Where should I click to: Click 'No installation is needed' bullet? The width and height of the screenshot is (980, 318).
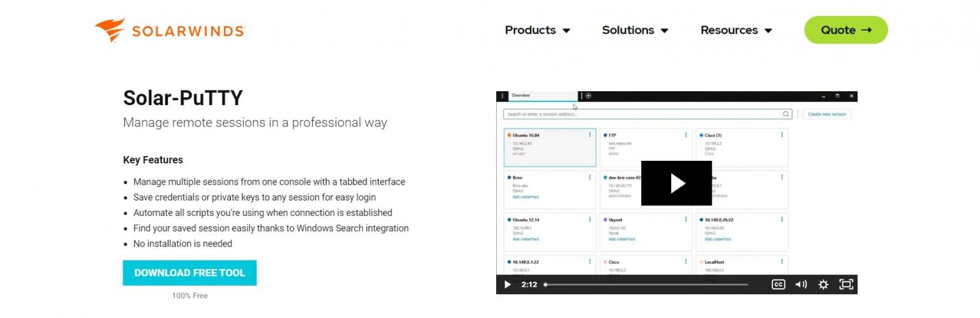point(183,243)
